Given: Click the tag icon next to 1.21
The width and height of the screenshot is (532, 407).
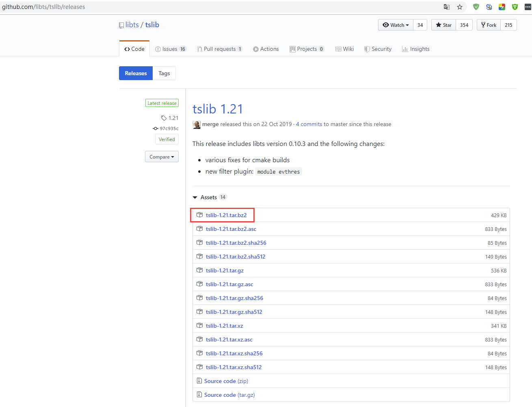Looking at the screenshot, I should click(x=164, y=118).
